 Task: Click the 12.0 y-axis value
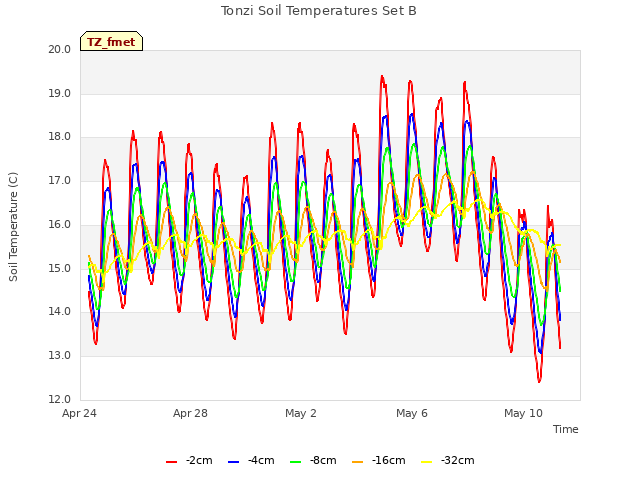tap(60, 399)
